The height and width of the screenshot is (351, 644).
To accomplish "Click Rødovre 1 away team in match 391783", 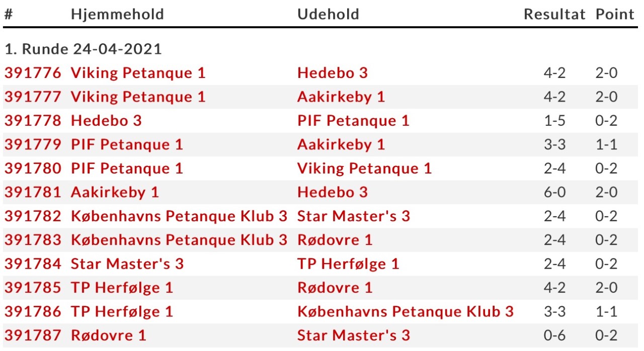I will click(335, 240).
